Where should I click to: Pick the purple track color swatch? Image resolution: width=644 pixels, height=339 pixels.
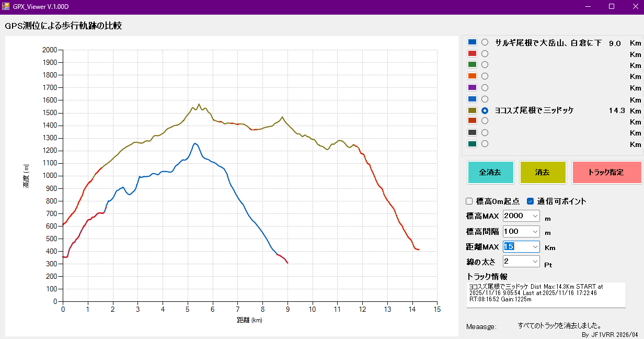472,88
